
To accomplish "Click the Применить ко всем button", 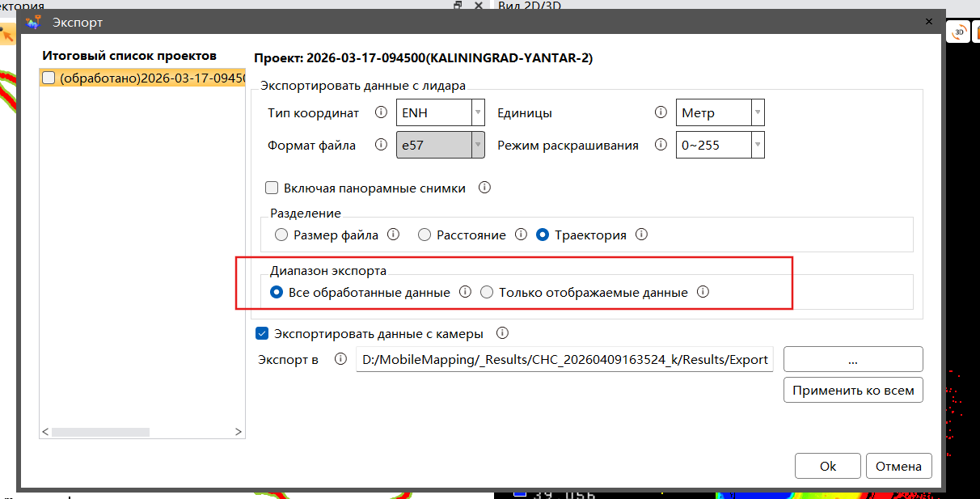I will [x=853, y=391].
